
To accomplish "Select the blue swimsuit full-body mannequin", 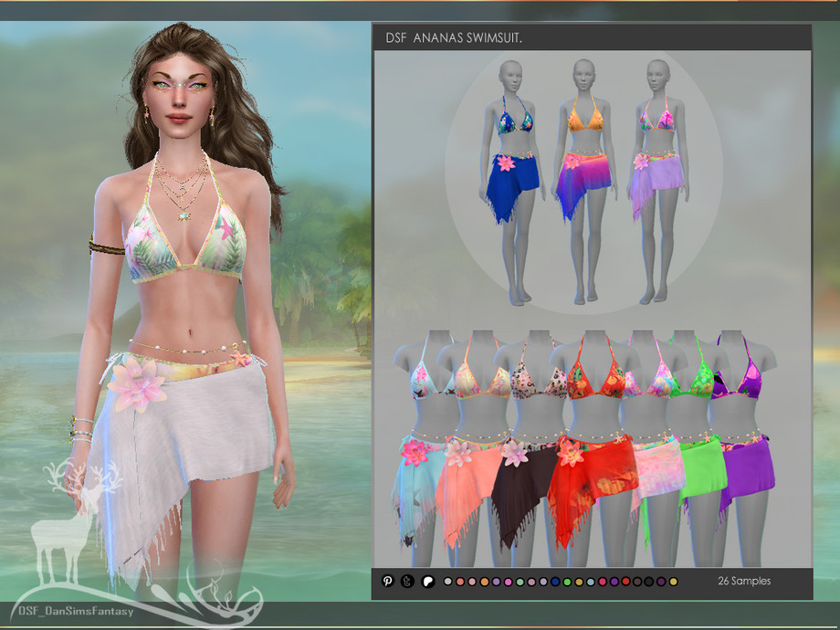I will (x=511, y=182).
